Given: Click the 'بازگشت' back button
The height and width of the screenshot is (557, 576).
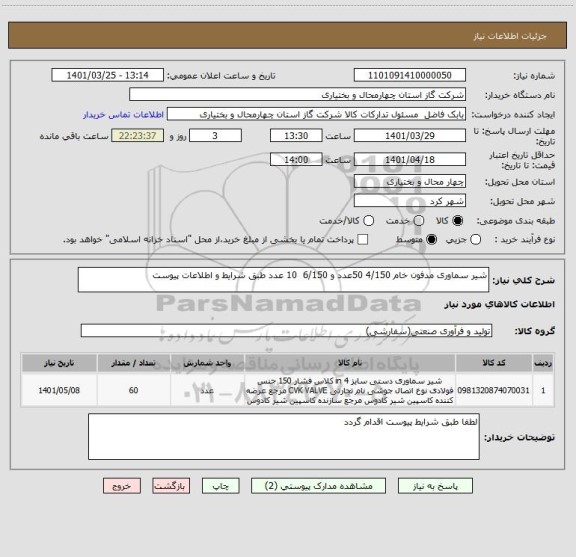Looking at the screenshot, I should pyautogui.click(x=171, y=486).
